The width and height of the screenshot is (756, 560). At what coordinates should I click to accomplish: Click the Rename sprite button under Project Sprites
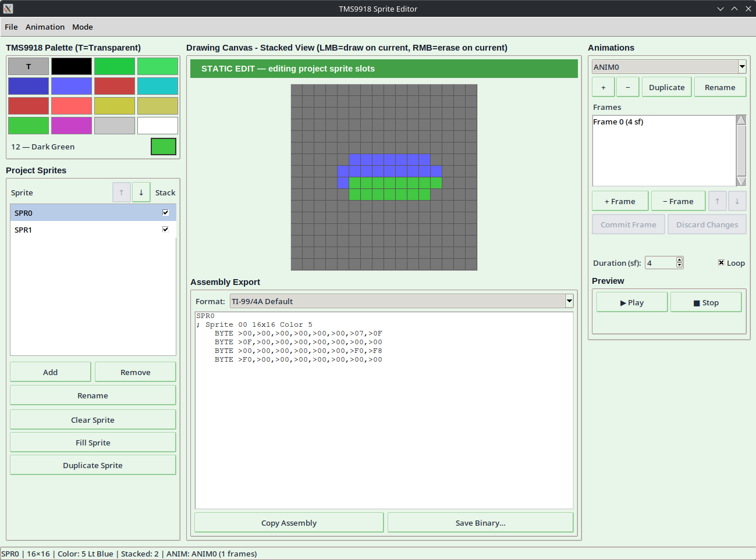[93, 395]
